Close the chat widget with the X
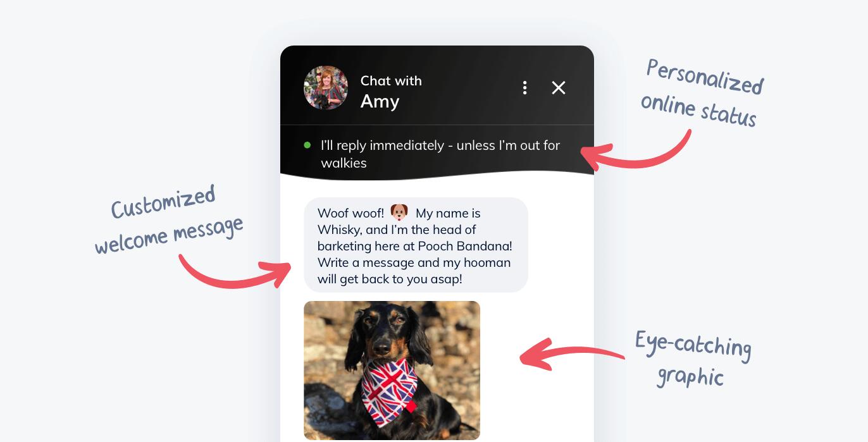Screen dimensions: 868x442 pyautogui.click(x=558, y=88)
